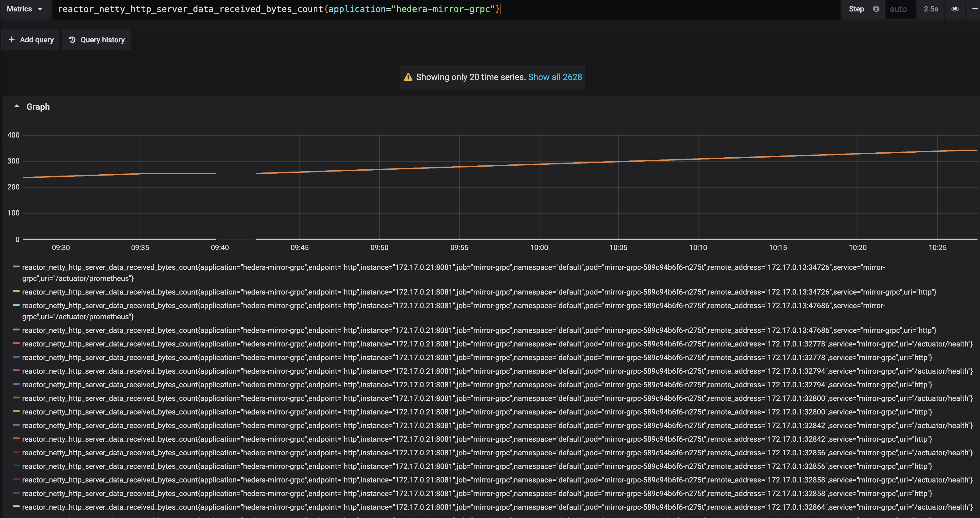Collapse the Graph panel
The width and height of the screenshot is (980, 518).
(16, 107)
